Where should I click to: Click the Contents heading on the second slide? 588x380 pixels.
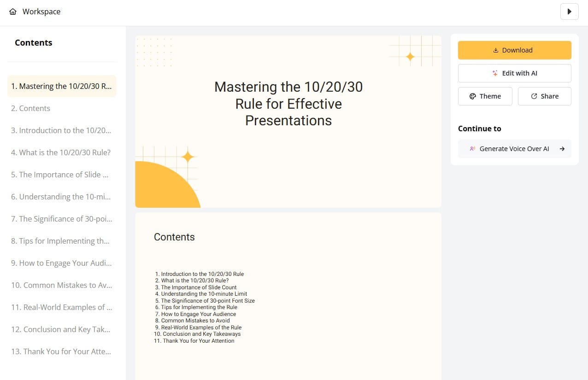pyautogui.click(x=174, y=237)
